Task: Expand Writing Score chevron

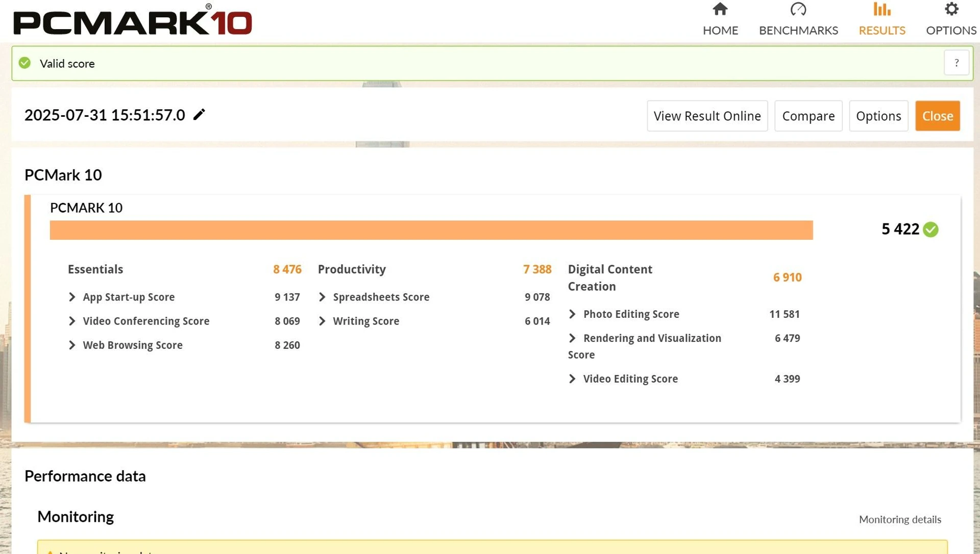Action: click(x=322, y=321)
